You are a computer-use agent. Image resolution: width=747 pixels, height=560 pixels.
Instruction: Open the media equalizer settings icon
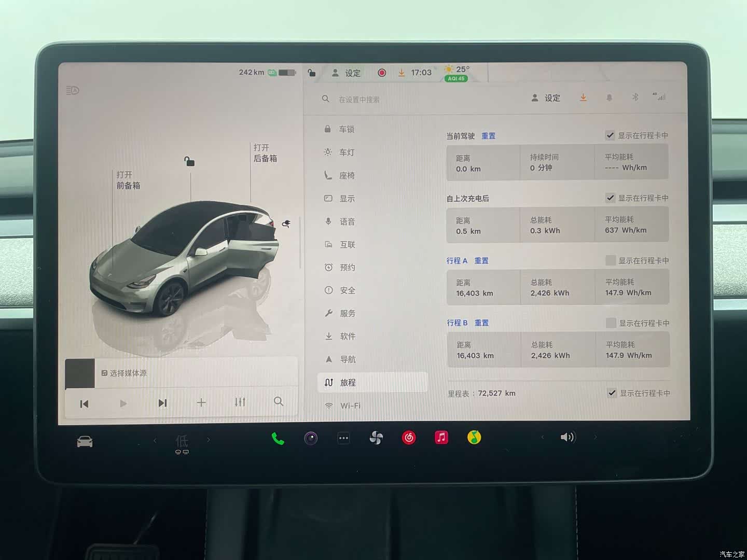point(240,402)
